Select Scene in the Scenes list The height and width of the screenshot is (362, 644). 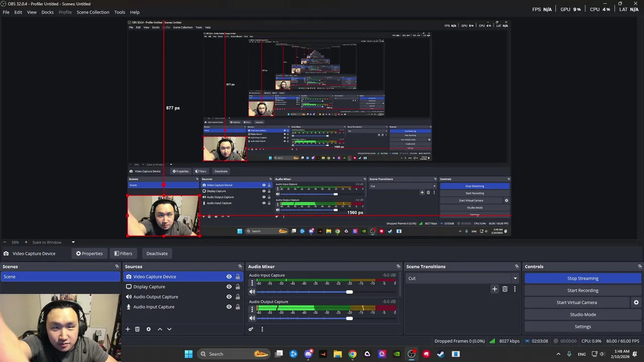[x=60, y=277]
